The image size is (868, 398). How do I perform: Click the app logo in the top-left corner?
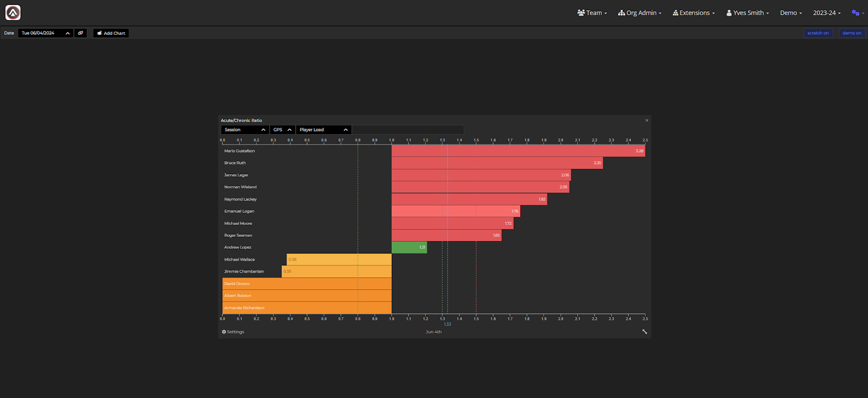[x=13, y=12]
